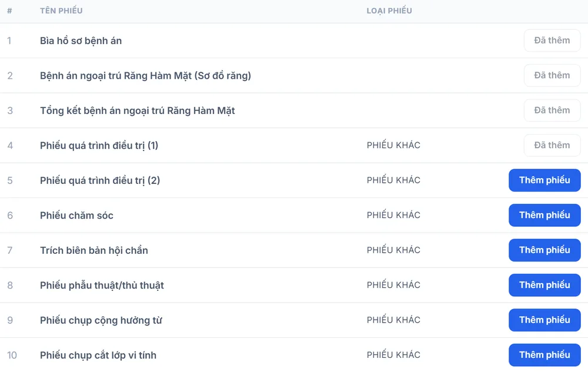Add the Phiếu chăm sóc form
The height and width of the screenshot is (372, 588).
544,215
